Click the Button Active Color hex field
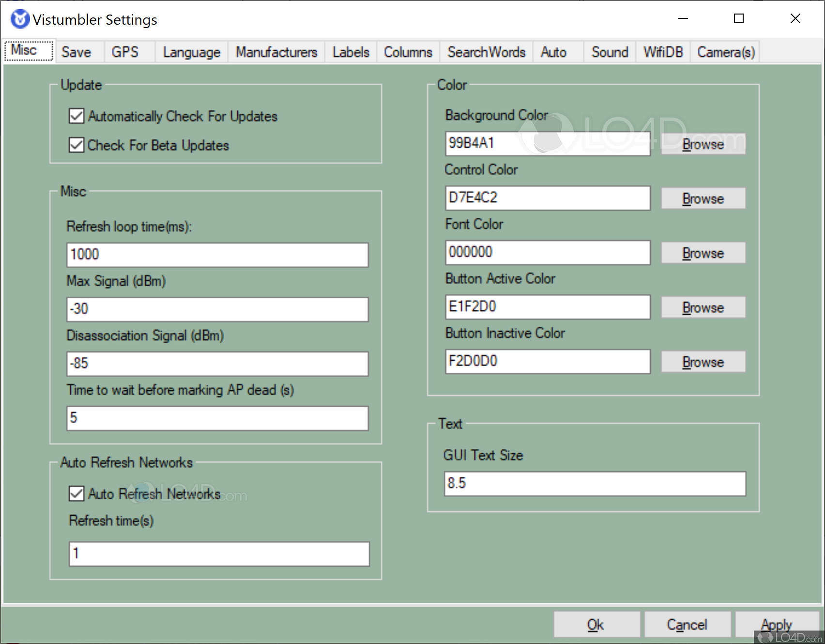The image size is (825, 644). pos(547,307)
